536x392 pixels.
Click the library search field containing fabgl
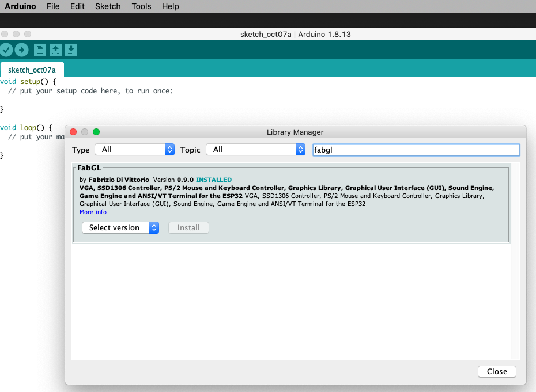pyautogui.click(x=416, y=150)
